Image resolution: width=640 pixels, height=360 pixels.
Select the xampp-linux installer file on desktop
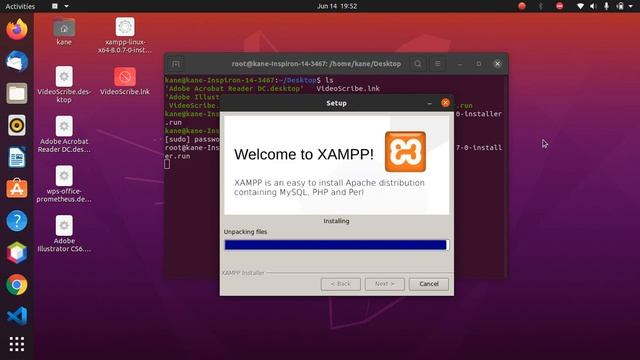tap(125, 35)
